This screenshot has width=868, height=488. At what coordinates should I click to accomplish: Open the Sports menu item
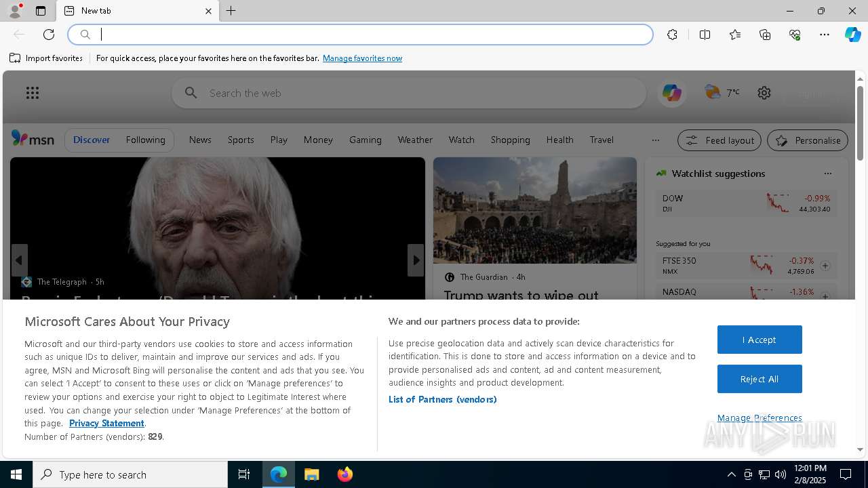click(241, 140)
